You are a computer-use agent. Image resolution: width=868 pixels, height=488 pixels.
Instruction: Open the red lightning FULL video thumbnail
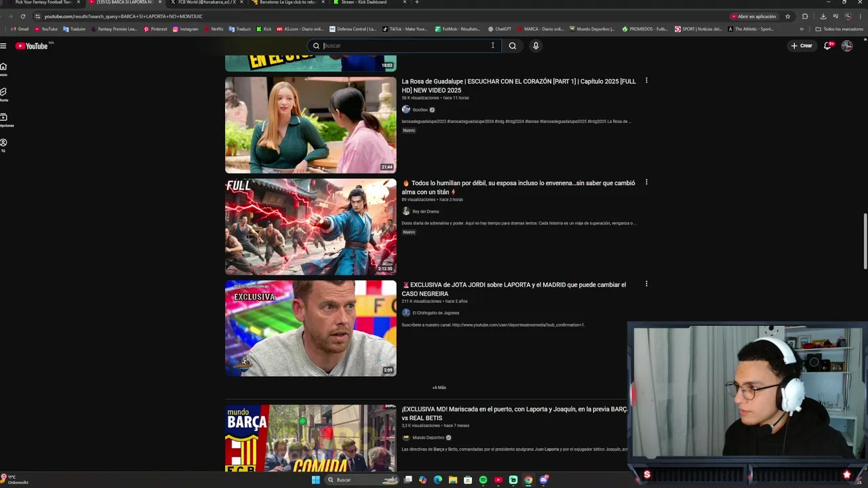(x=311, y=226)
